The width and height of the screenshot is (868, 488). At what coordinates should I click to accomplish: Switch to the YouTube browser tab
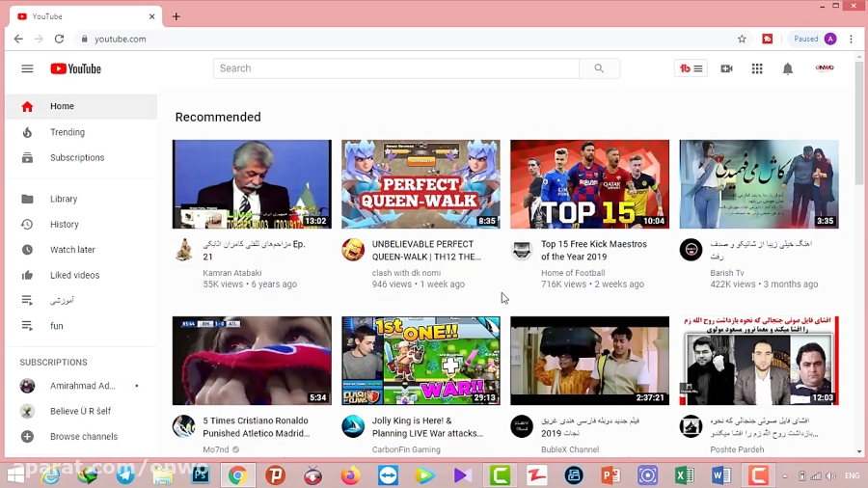86,16
